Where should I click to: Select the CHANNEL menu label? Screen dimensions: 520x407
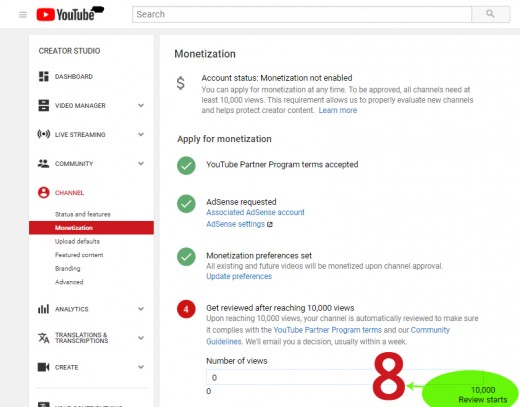(x=69, y=193)
